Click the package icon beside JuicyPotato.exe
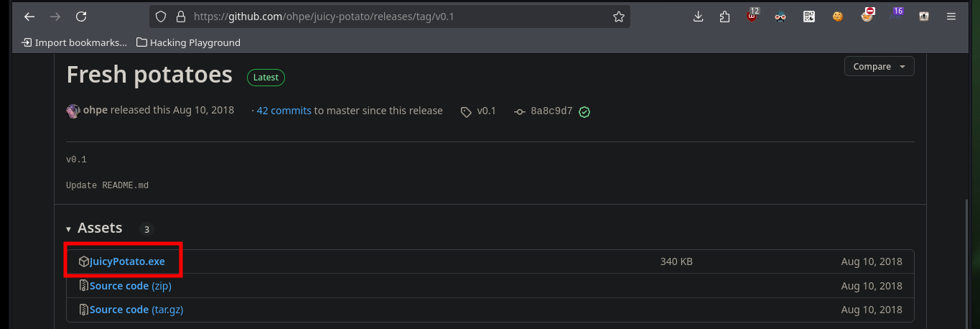 tap(83, 261)
